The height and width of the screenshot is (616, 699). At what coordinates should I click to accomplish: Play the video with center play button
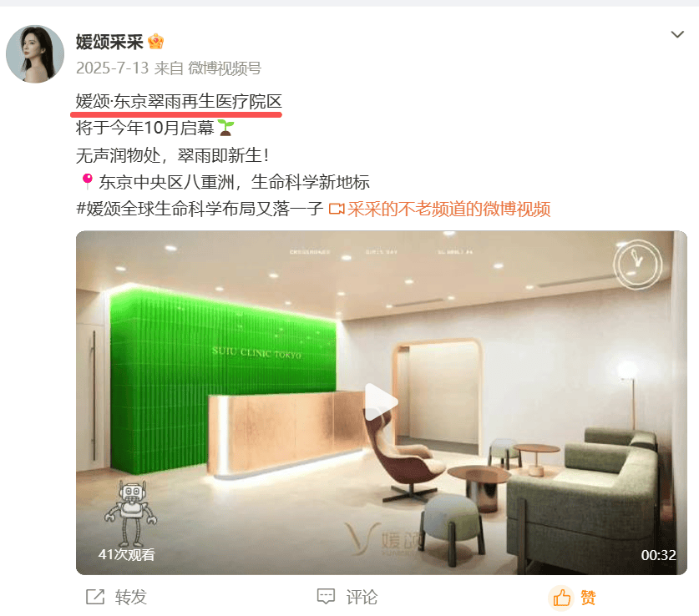(380, 401)
